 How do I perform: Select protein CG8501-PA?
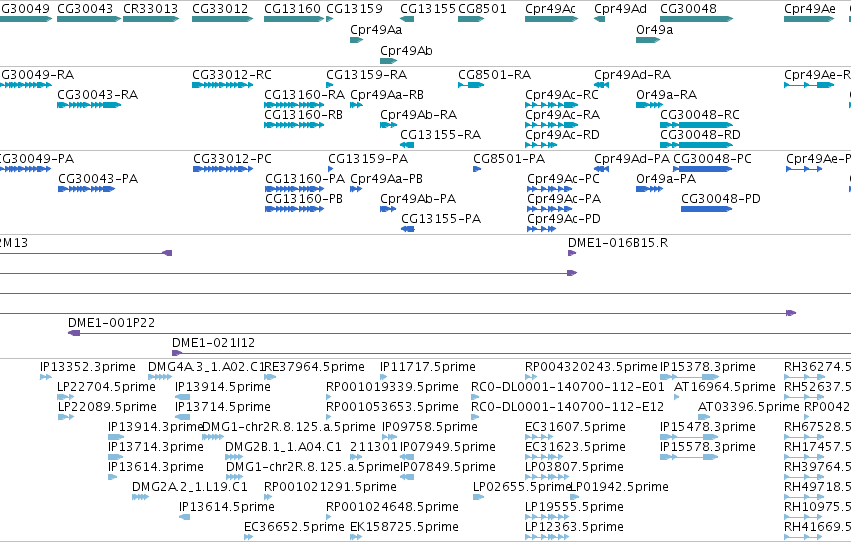click(x=477, y=169)
